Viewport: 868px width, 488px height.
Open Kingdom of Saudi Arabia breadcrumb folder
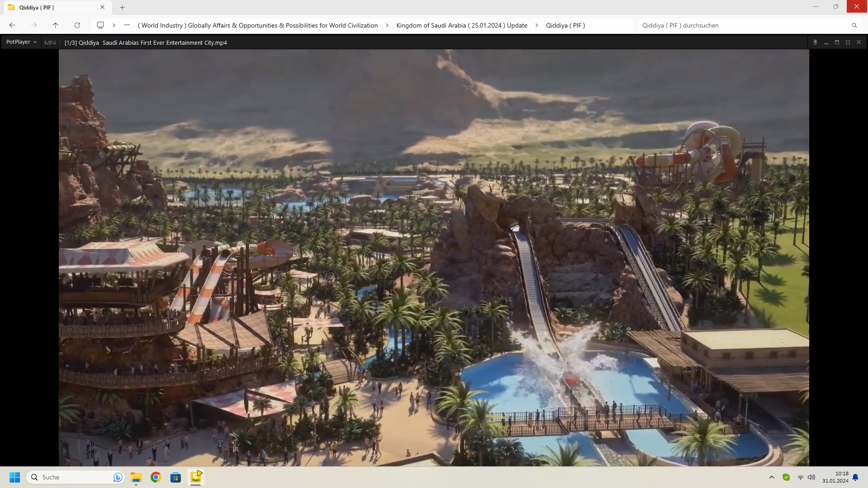(462, 25)
